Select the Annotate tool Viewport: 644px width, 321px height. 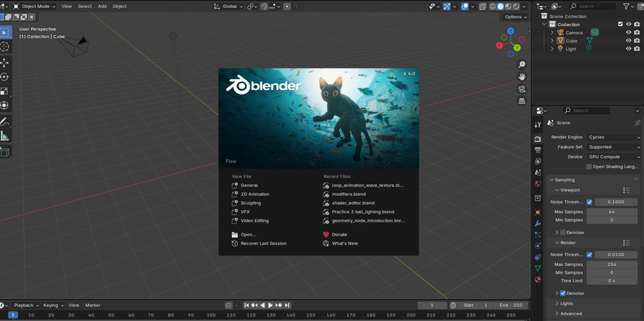[x=5, y=122]
